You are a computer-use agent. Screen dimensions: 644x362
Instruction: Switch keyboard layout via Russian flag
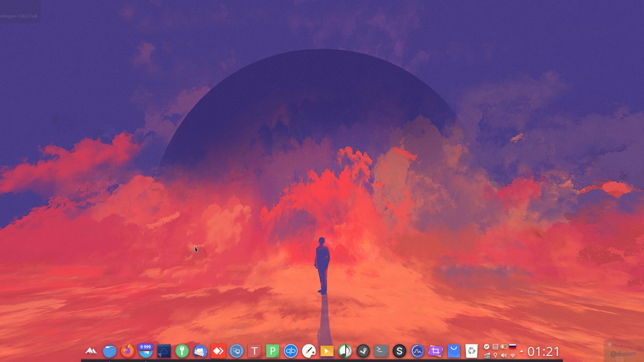513,346
